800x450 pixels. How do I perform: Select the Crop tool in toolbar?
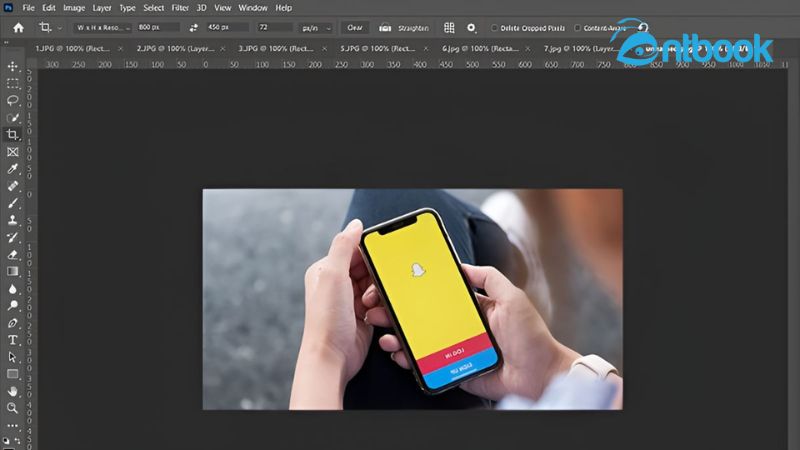click(12, 135)
